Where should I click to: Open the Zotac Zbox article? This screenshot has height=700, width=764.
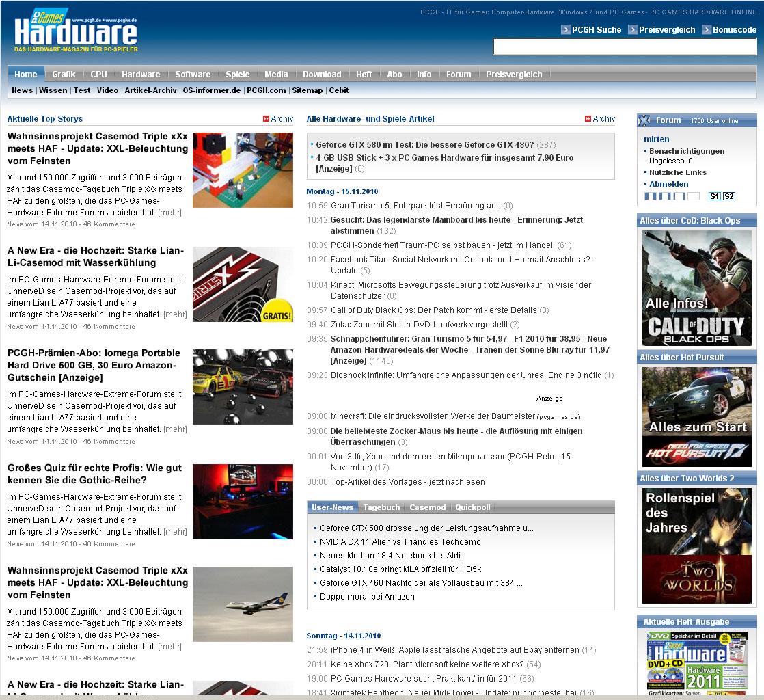click(x=419, y=325)
